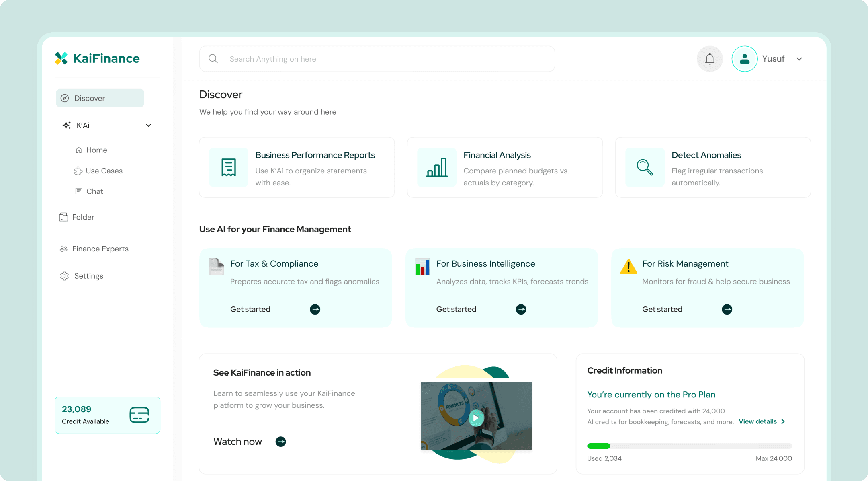
Task: Open the Settings gear icon
Action: [64, 276]
